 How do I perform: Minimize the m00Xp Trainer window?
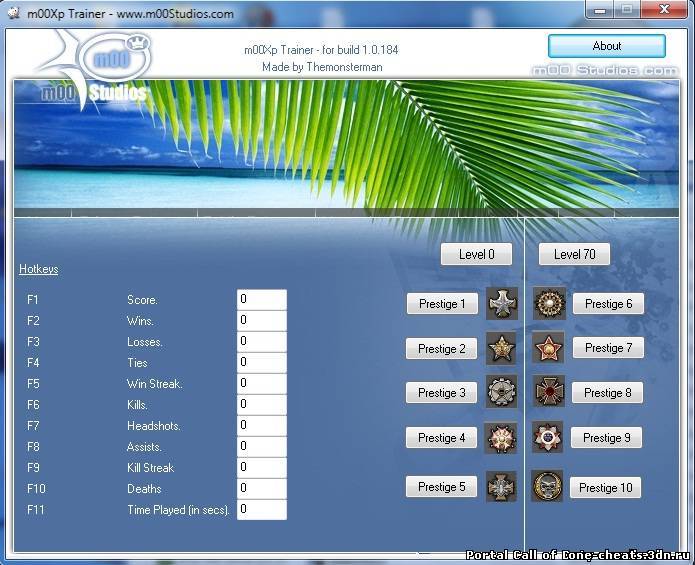pos(600,10)
